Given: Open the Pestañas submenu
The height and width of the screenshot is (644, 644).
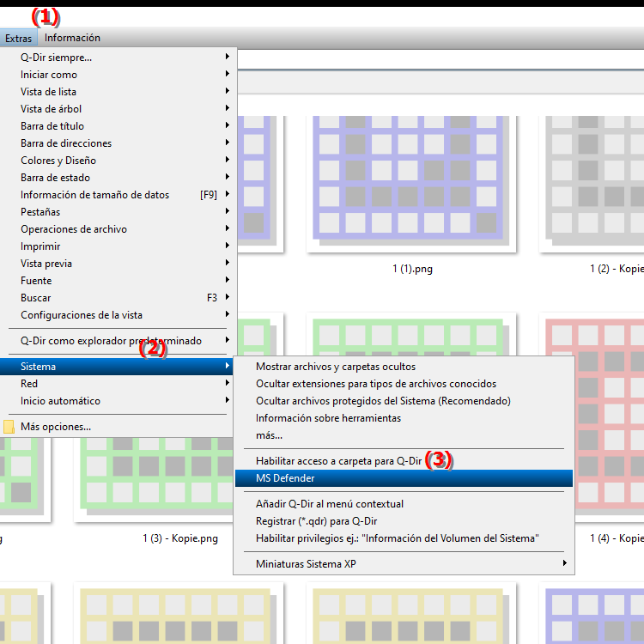Looking at the screenshot, I should click(x=118, y=212).
